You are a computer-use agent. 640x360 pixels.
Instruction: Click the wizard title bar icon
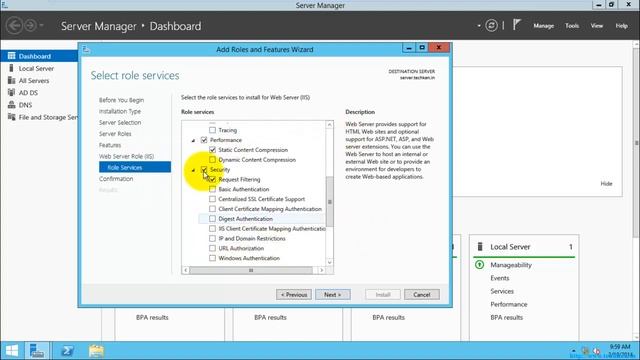86,49
